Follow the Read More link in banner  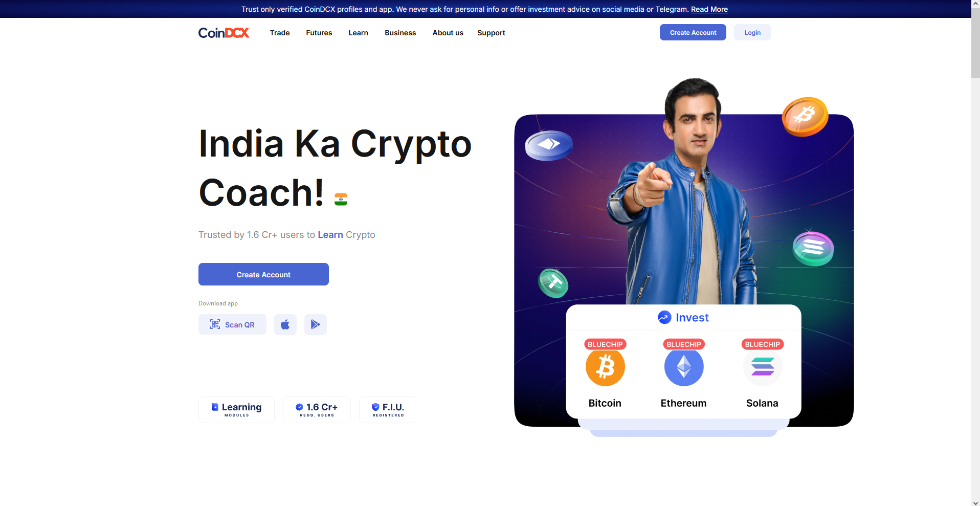[709, 9]
